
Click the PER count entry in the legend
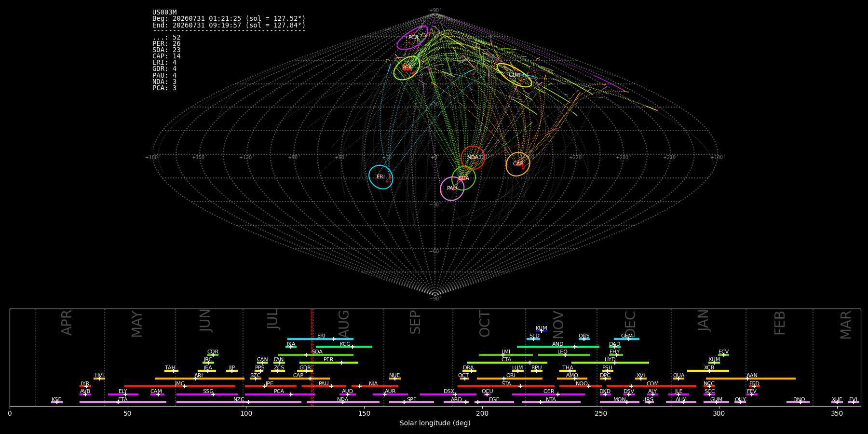tap(166, 44)
